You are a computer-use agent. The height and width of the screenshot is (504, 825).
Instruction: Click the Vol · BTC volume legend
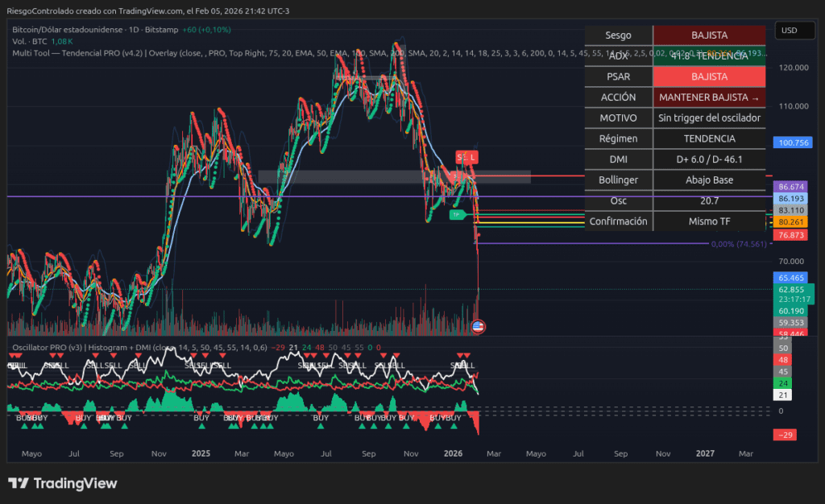(30, 41)
